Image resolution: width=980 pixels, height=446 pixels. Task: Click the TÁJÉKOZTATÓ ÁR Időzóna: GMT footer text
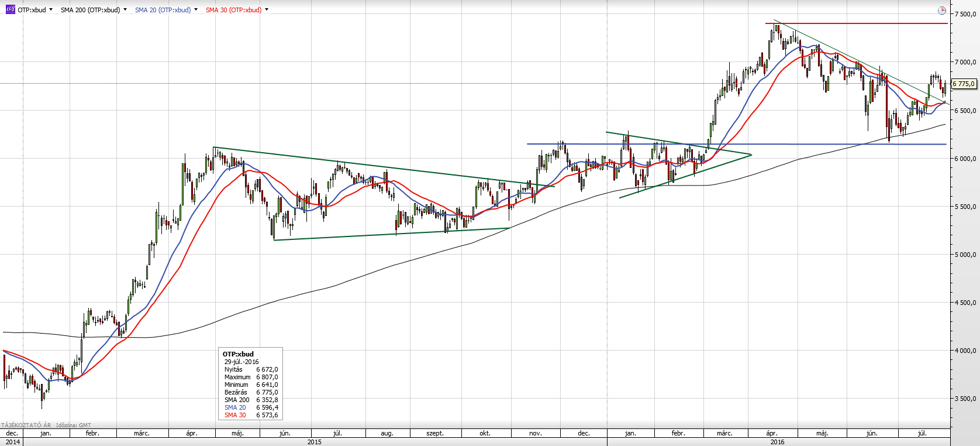coord(46,426)
